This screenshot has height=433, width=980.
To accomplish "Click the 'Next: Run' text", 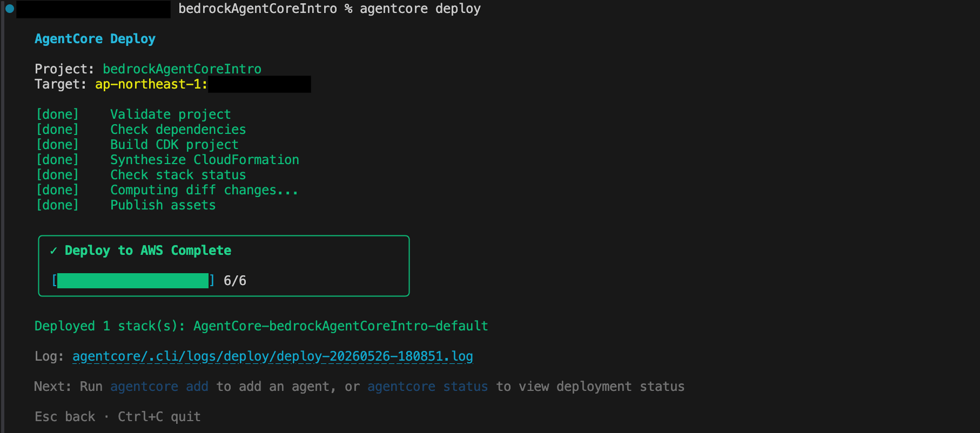I will point(68,387).
